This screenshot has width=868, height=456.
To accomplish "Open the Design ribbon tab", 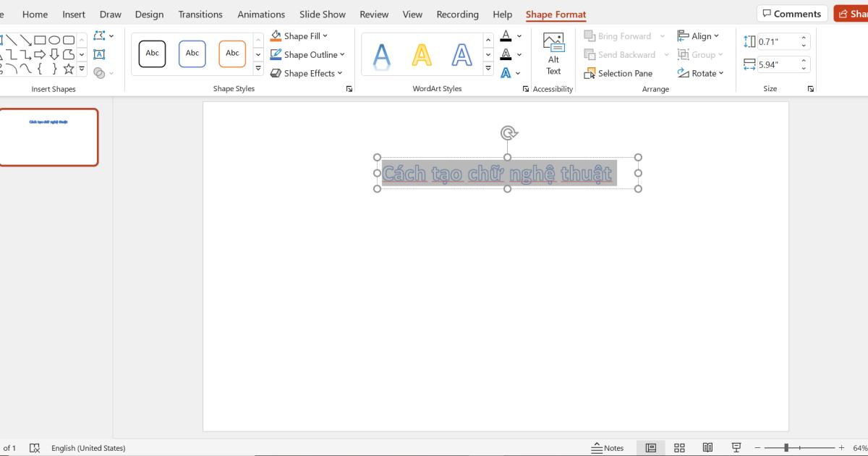I will click(x=149, y=14).
